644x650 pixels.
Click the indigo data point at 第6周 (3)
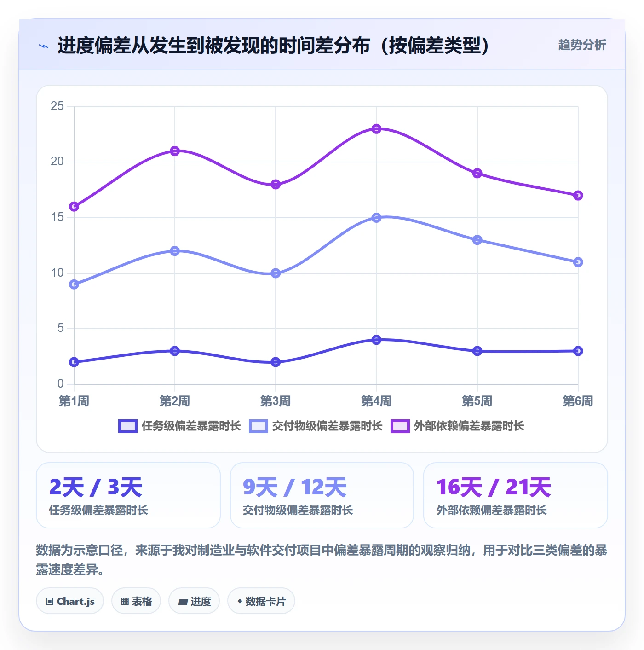[x=578, y=351]
